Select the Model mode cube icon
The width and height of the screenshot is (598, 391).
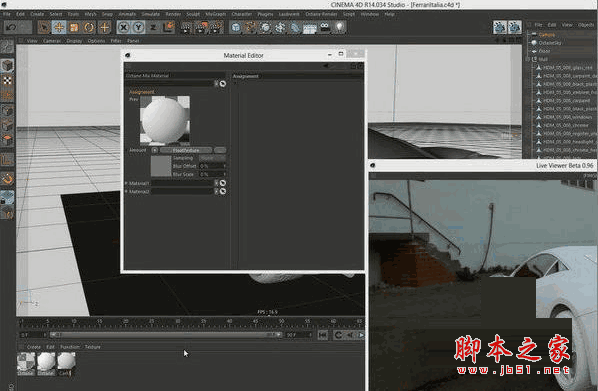point(7,66)
